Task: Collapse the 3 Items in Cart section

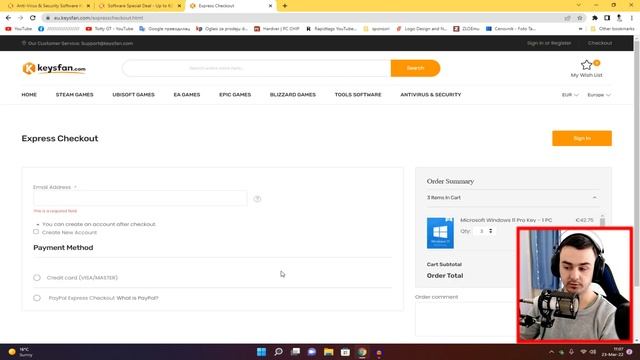Action: (594, 198)
